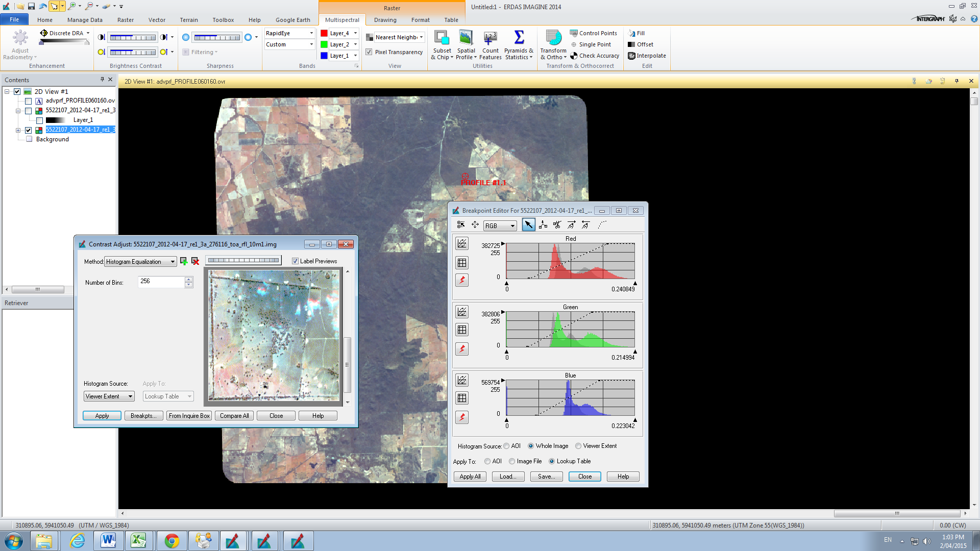
Task: Switch to the Drawing tab
Action: (385, 20)
